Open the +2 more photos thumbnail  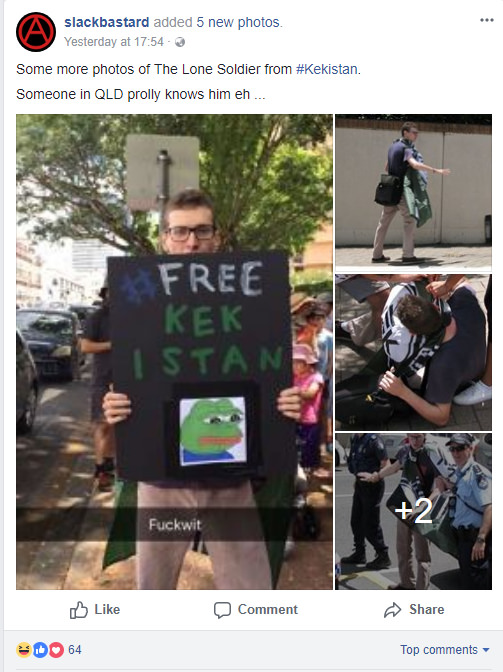(413, 511)
